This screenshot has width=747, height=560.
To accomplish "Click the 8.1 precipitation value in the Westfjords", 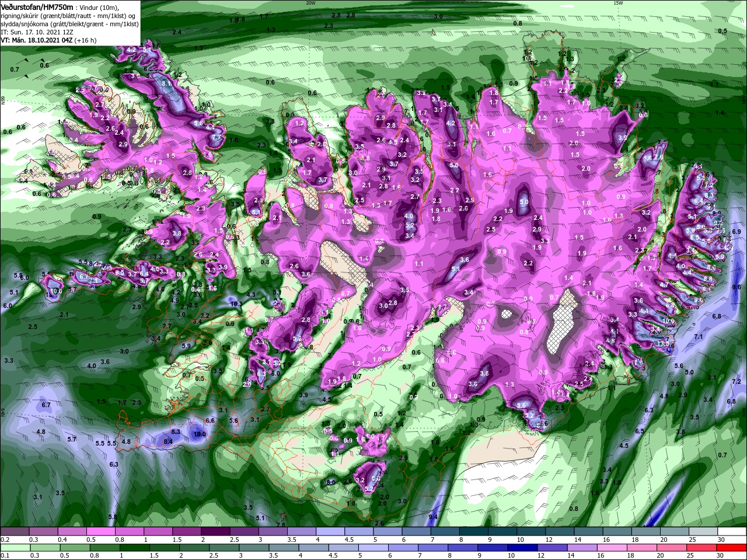I will tap(166, 84).
